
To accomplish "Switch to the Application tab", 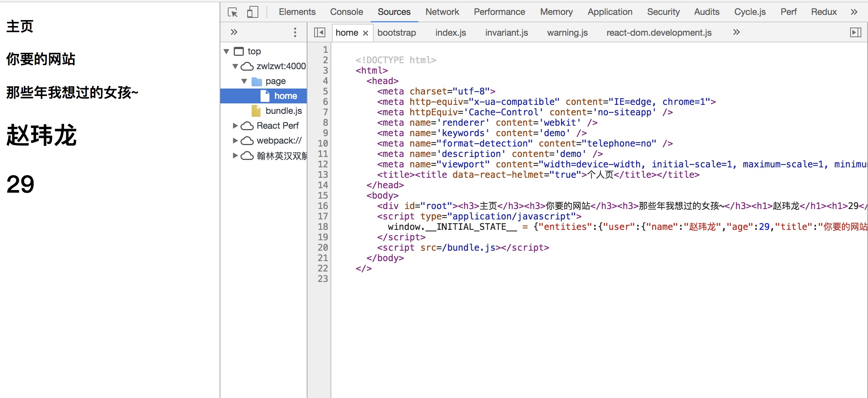I will (x=610, y=12).
